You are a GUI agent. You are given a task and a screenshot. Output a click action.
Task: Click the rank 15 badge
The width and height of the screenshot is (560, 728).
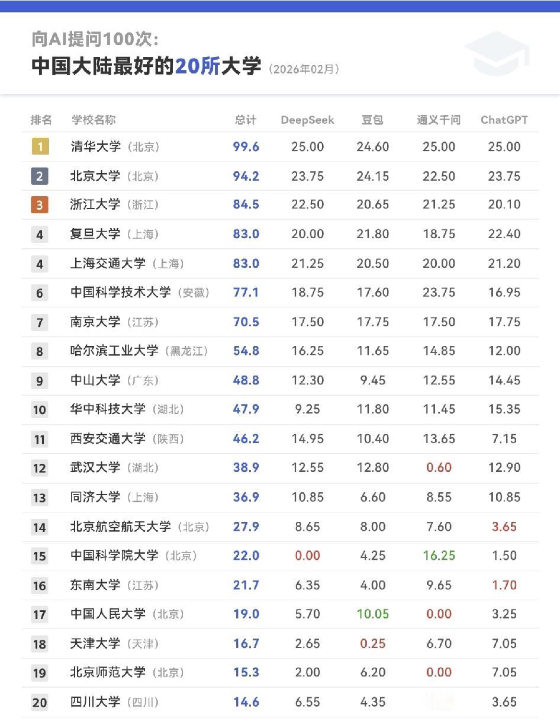pyautogui.click(x=39, y=556)
